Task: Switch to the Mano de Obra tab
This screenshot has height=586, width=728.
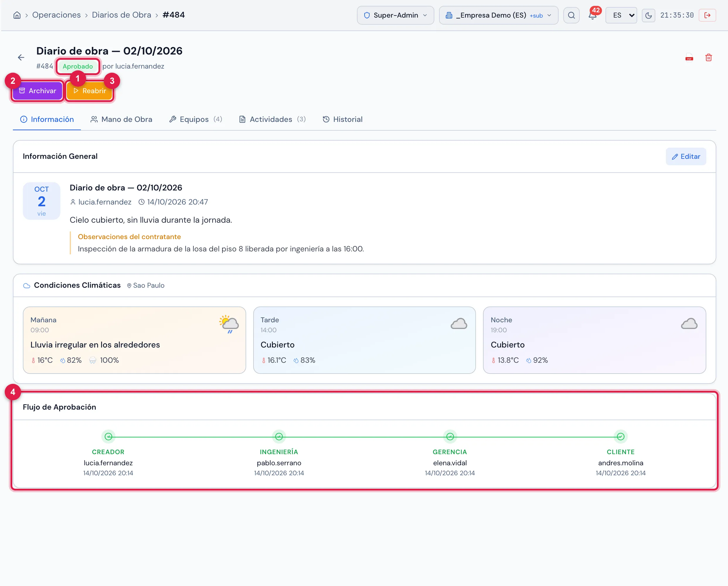Action: point(121,119)
